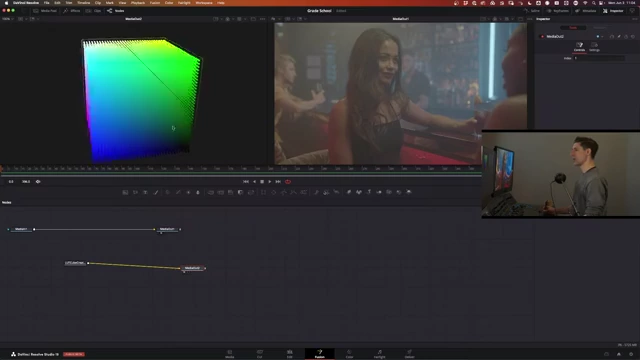
Task: Open the Playback menu
Action: click(x=138, y=3)
